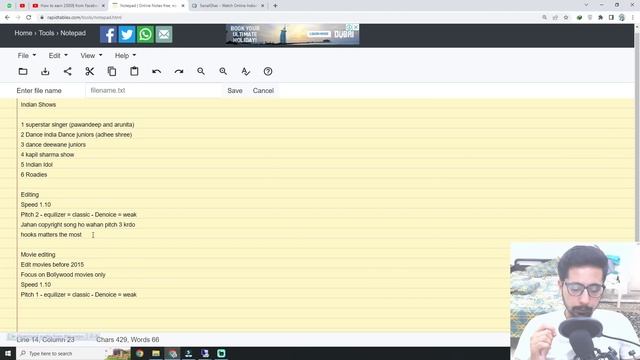Switch to the SerialGhar tab
Image resolution: width=640 pixels, height=360 pixels.
coord(228,6)
